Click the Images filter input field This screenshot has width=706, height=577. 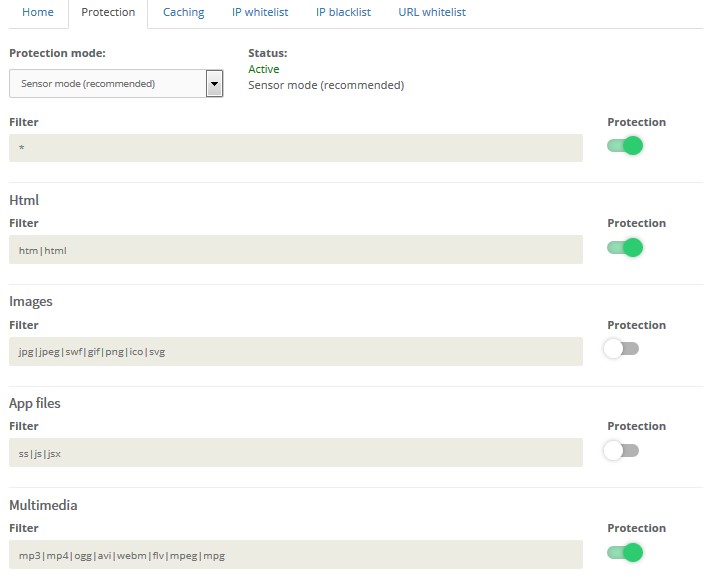click(295, 351)
